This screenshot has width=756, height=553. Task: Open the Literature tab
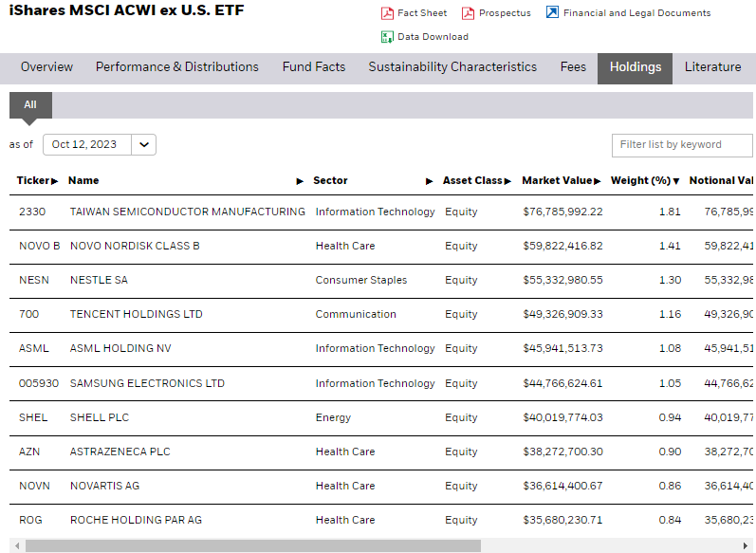tap(712, 67)
